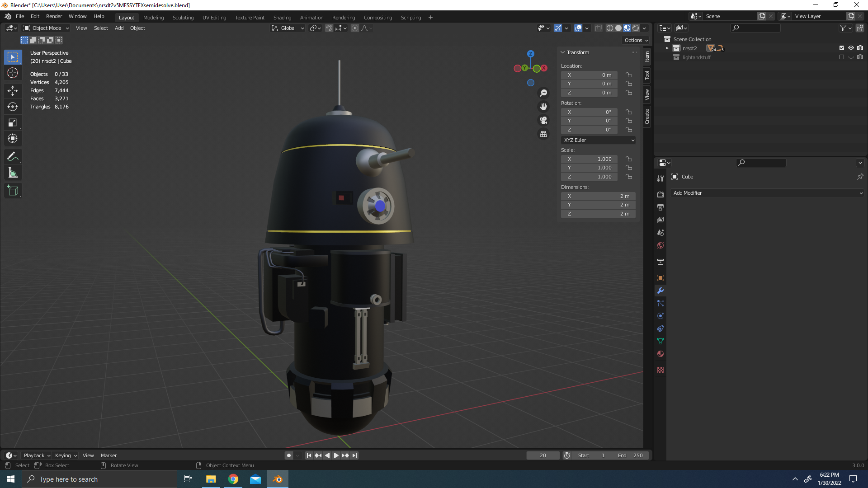868x488 pixels.
Task: Open the File menu
Action: click(x=20, y=16)
